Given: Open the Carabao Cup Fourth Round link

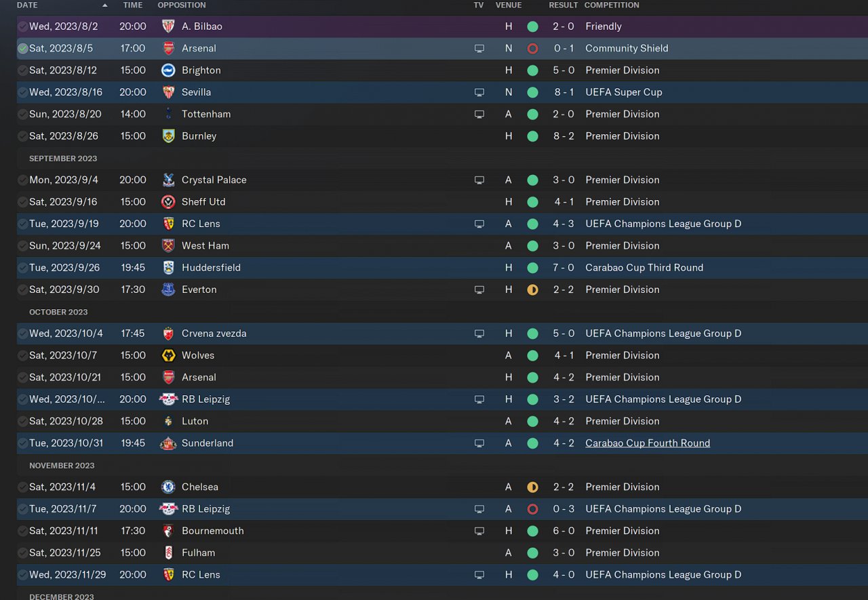Looking at the screenshot, I should (648, 443).
